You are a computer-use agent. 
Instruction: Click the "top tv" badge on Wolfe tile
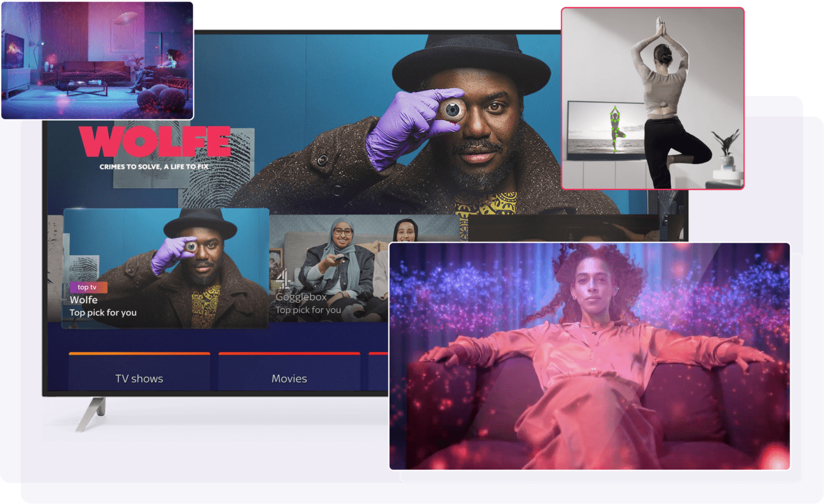pyautogui.click(x=88, y=287)
